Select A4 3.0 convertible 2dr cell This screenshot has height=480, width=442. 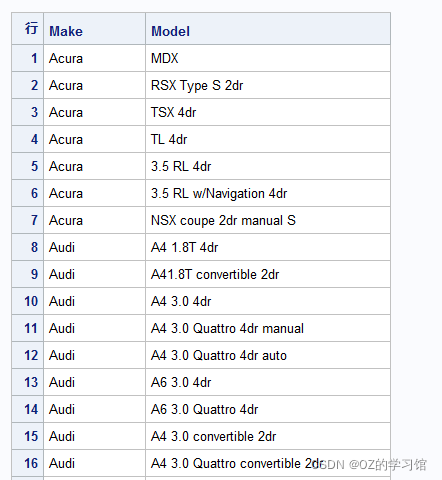(x=268, y=436)
